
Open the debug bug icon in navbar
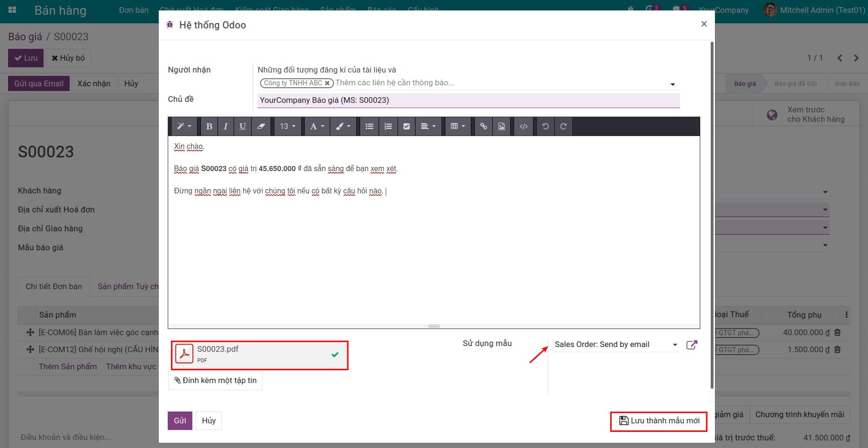tap(630, 10)
